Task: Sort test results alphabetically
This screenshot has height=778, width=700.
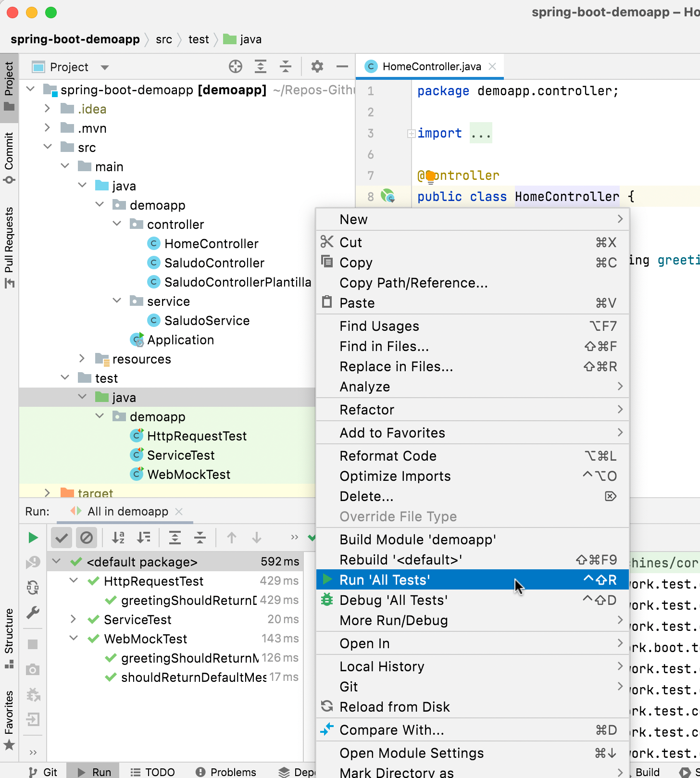Action: 118,538
